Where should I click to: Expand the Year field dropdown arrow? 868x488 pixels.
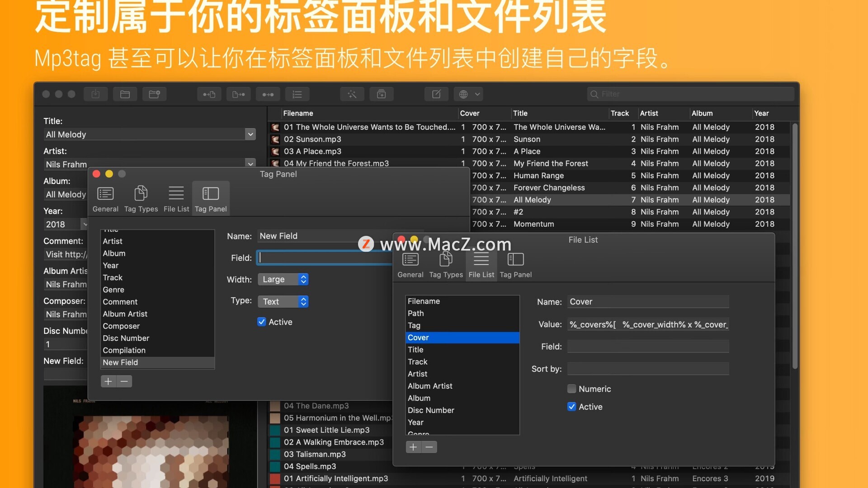pyautogui.click(x=84, y=224)
